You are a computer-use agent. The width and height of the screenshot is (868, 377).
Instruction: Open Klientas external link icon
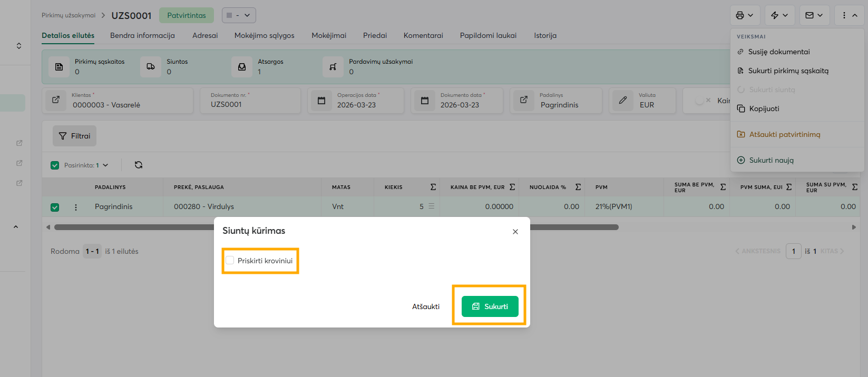click(56, 100)
